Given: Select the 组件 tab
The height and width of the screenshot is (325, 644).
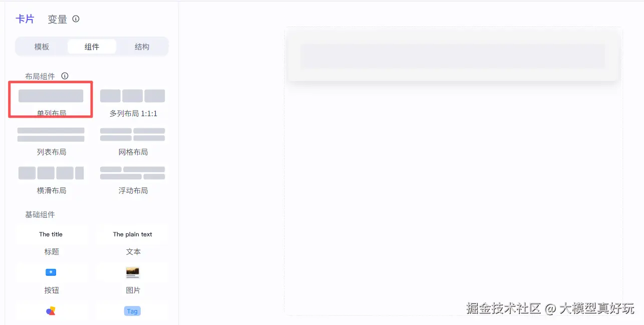Looking at the screenshot, I should pos(92,47).
